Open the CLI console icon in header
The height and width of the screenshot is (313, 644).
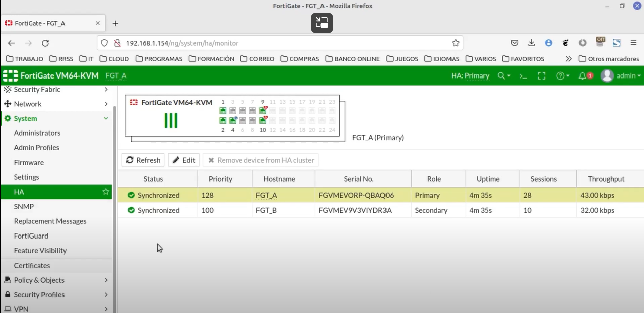pyautogui.click(x=523, y=76)
